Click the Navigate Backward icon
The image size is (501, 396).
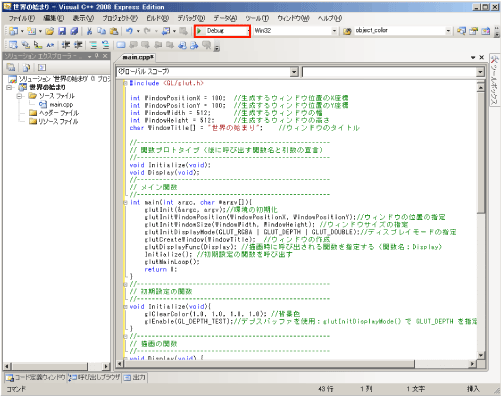(166, 31)
